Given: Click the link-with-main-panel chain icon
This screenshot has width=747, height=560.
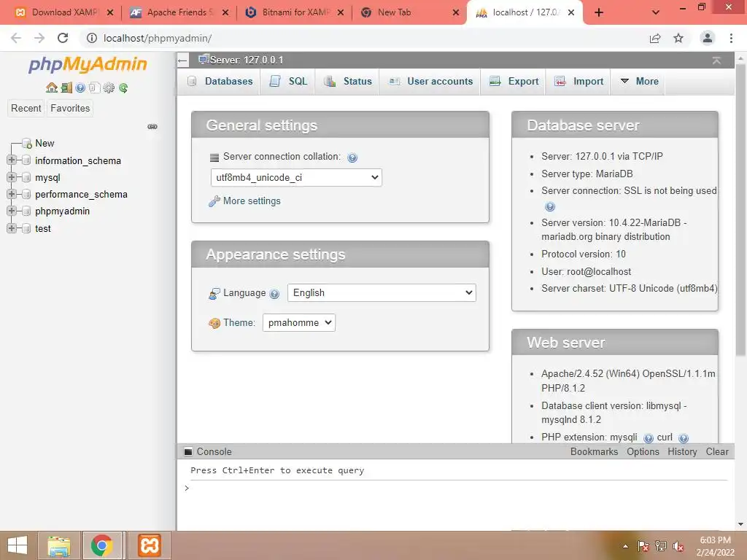Looking at the screenshot, I should pos(152,127).
